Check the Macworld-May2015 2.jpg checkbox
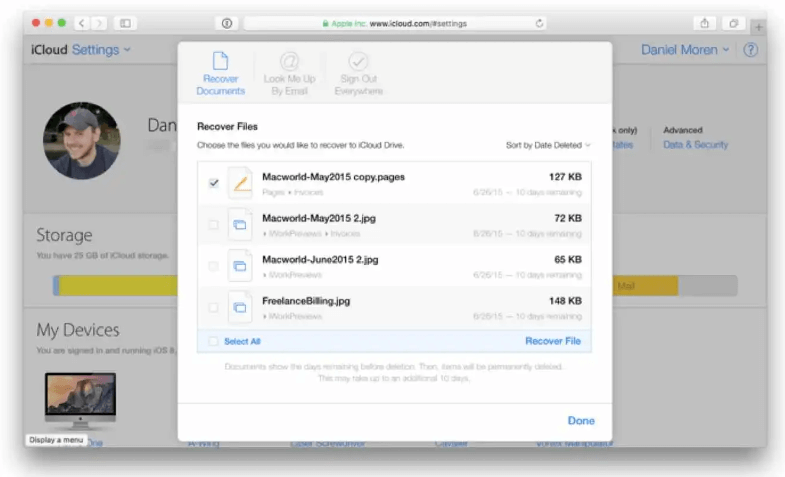 coord(214,225)
